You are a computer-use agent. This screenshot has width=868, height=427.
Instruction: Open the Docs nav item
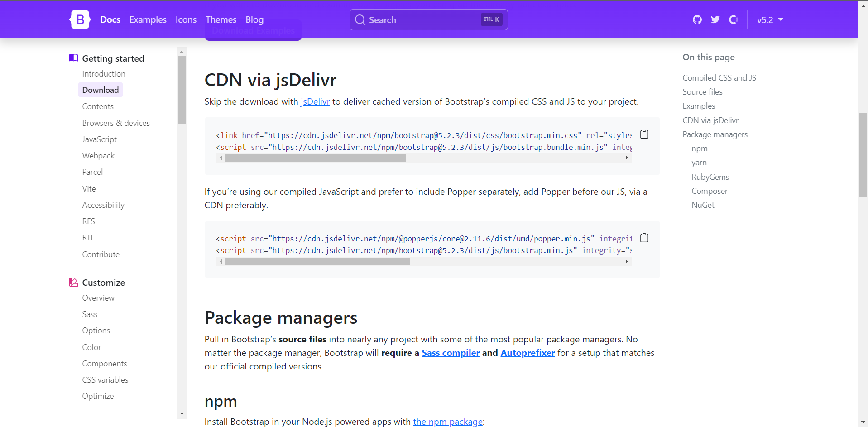110,20
